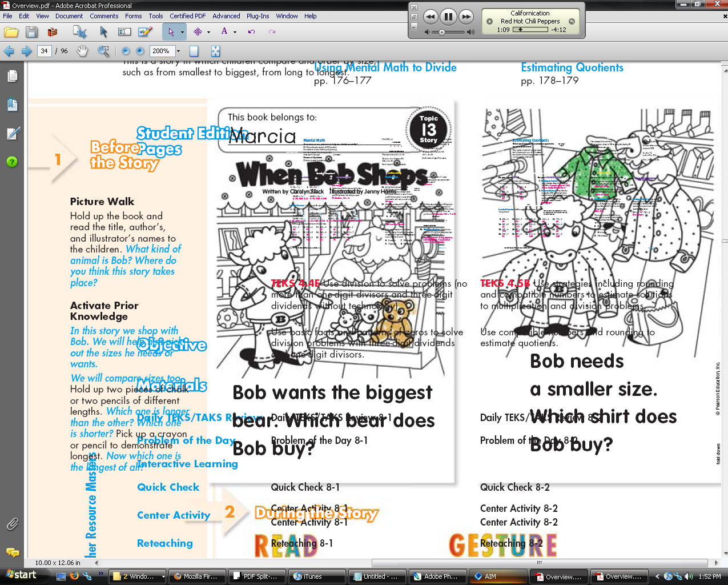Click the Save floppy disk icon
Viewport: 728px width, 585px height.
(31, 32)
